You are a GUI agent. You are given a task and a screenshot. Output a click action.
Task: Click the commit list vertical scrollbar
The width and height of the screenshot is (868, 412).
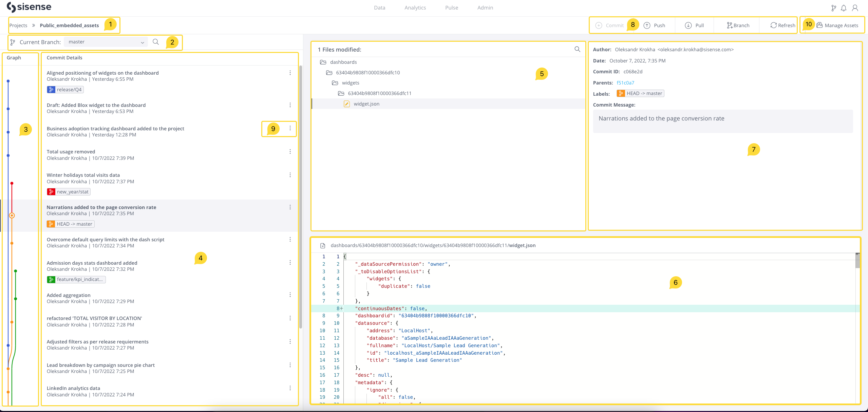(301, 197)
